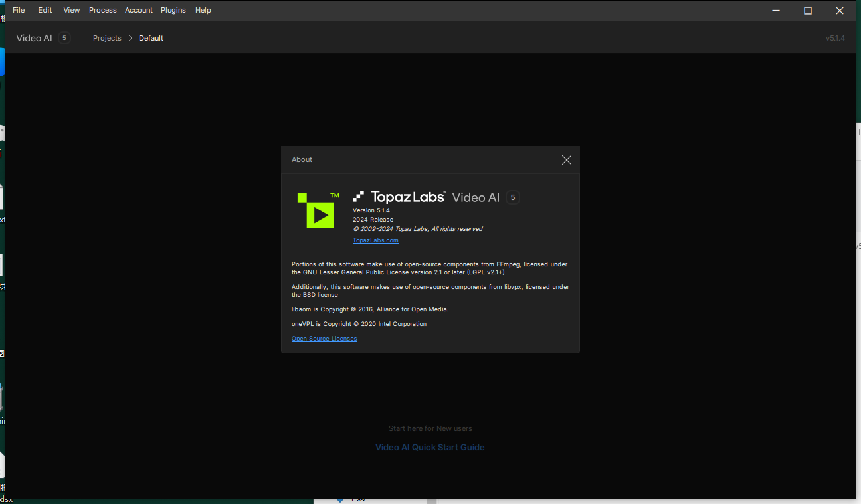Click the 'oneVPL is Copyright' line
This screenshot has height=504, width=861.
point(359,324)
